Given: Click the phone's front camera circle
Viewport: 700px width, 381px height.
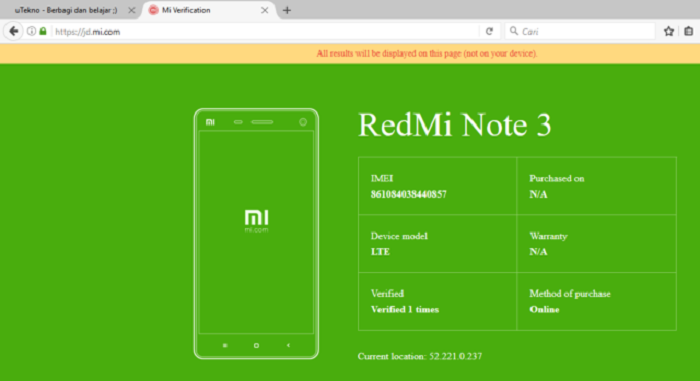Looking at the screenshot, I should 303,122.
